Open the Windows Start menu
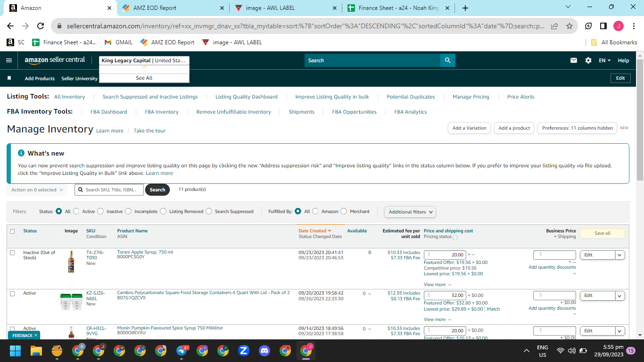The width and height of the screenshot is (644, 362). click(x=15, y=351)
